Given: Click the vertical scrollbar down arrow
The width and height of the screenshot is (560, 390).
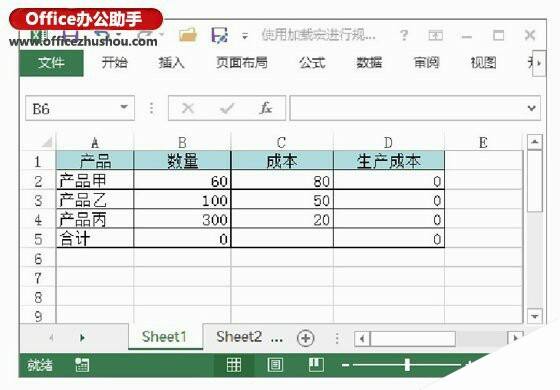Looking at the screenshot, I should (535, 316).
